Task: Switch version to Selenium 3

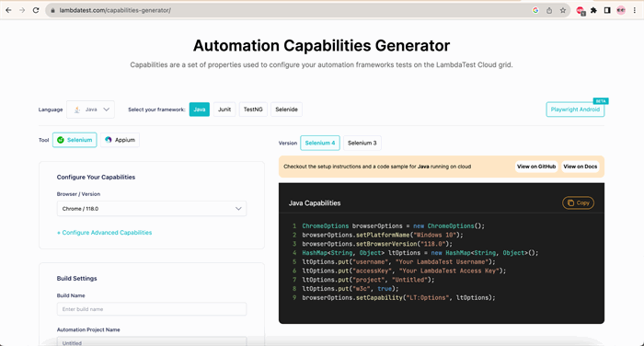Action: (362, 143)
